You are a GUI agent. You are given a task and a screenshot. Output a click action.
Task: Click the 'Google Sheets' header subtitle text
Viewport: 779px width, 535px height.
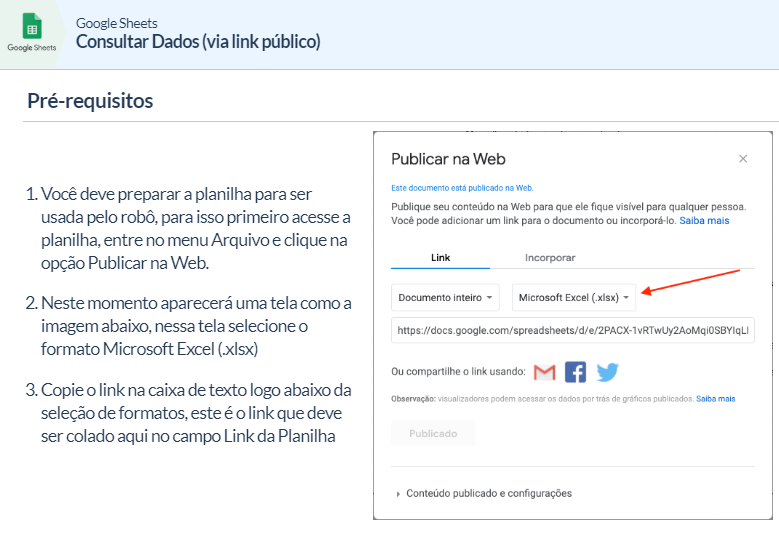(x=117, y=23)
